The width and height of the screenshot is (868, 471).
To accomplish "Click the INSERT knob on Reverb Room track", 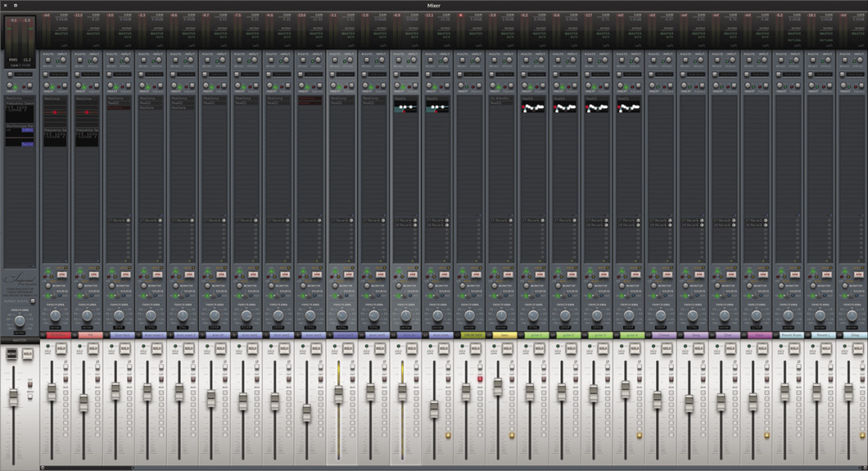I will [780, 85].
